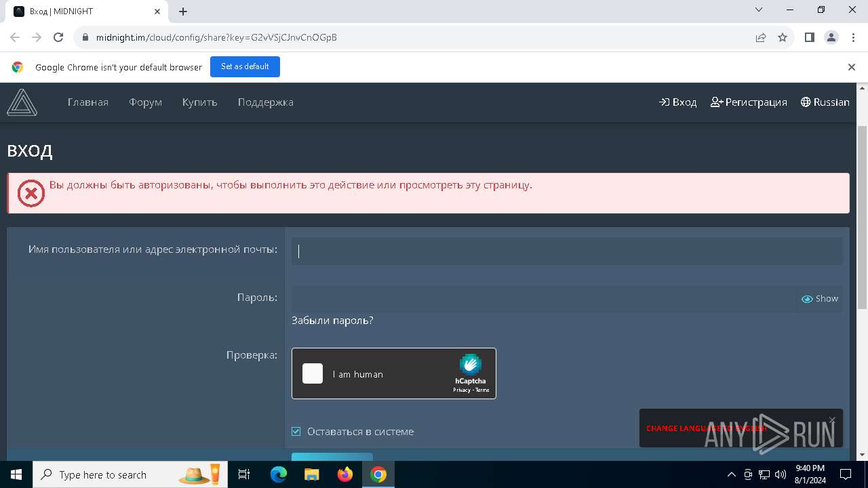Open File Explorer from taskbar
Image resolution: width=868 pixels, height=488 pixels.
pyautogui.click(x=311, y=474)
